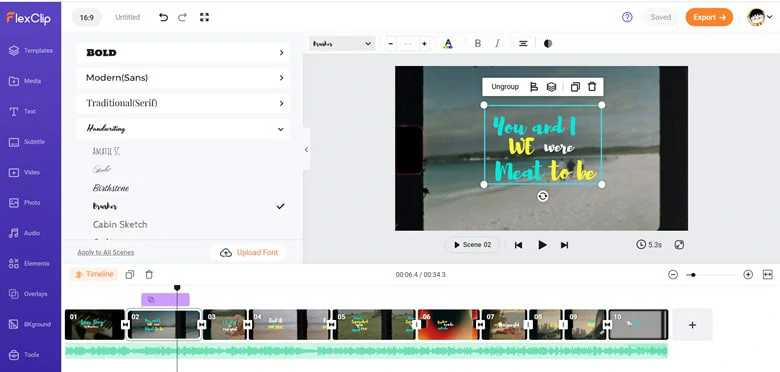Viewport: 780px width, 372px height.
Task: Expand the Modern(Sans) font category
Action: pyautogui.click(x=183, y=78)
